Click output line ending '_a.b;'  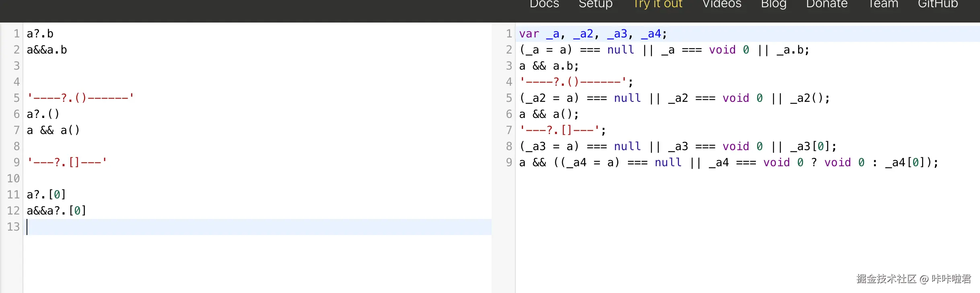pyautogui.click(x=664, y=50)
